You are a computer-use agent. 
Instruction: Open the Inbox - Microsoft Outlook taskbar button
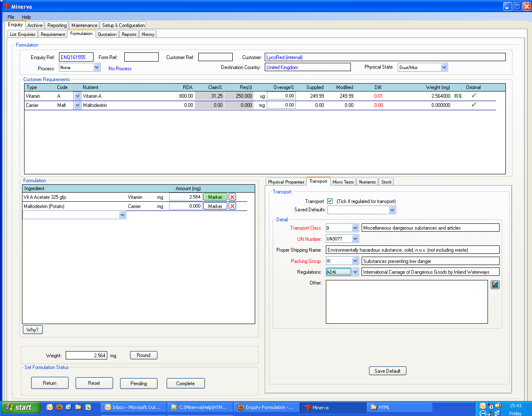click(x=134, y=407)
